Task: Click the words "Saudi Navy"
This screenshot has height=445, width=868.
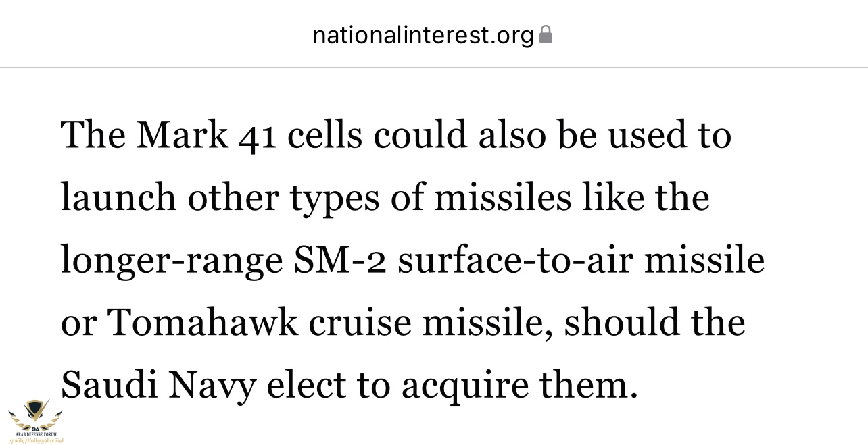Action: point(158,385)
